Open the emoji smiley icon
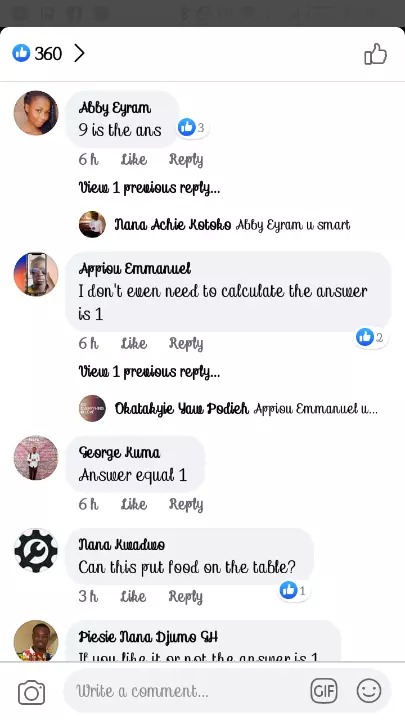Screen dimensions: 405x720 pos(369,691)
